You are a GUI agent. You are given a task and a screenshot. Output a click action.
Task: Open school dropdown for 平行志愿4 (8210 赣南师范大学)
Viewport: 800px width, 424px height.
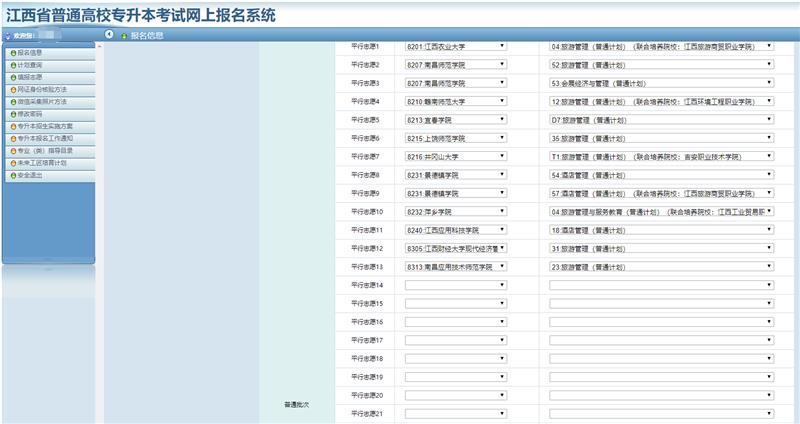[456, 102]
